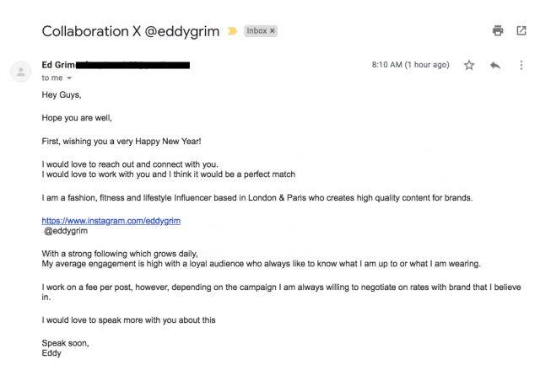Print this email using the printer icon
The image size is (540, 392).
point(498,30)
